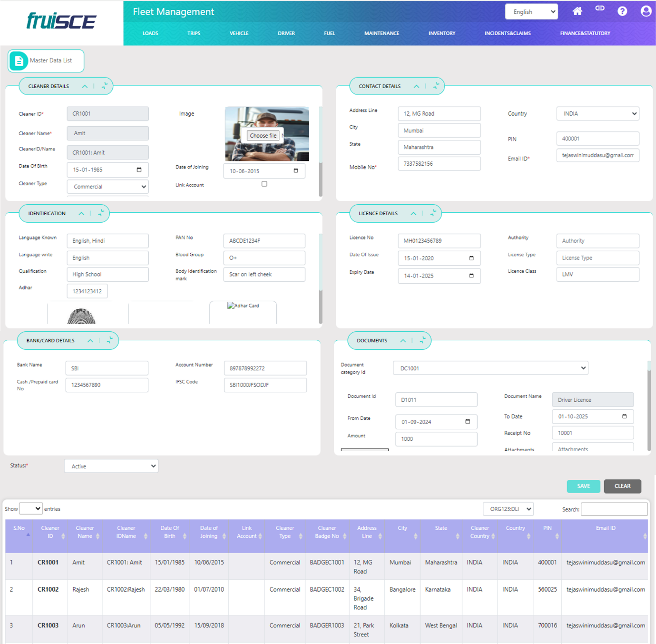Expand the Cleaner Type dropdown

point(108,187)
